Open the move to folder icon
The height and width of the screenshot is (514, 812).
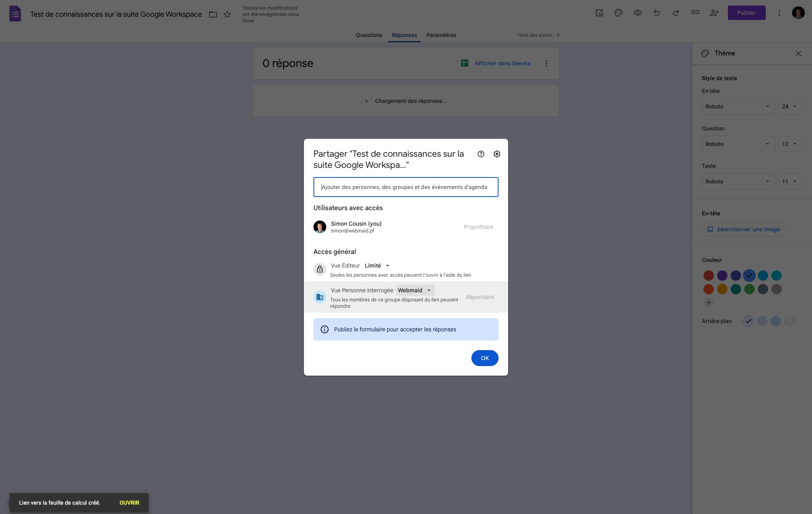click(213, 14)
